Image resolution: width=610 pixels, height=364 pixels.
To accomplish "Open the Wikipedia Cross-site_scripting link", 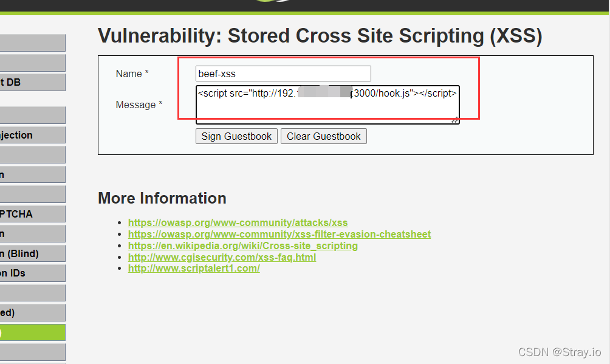I will 243,246.
